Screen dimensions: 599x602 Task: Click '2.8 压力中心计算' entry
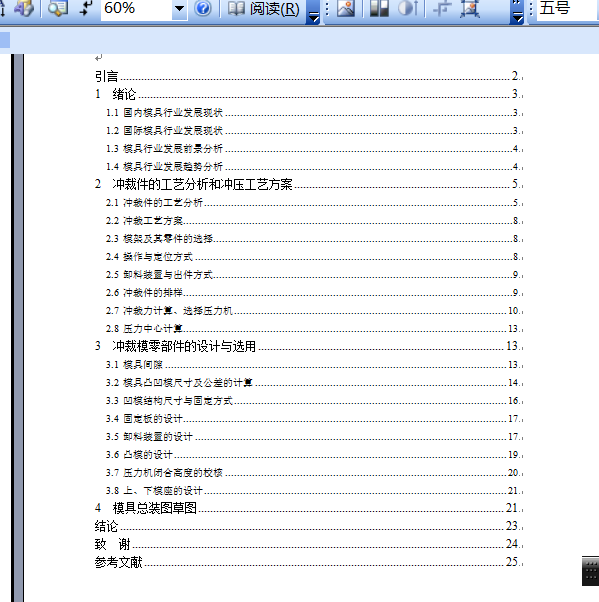[314, 329]
